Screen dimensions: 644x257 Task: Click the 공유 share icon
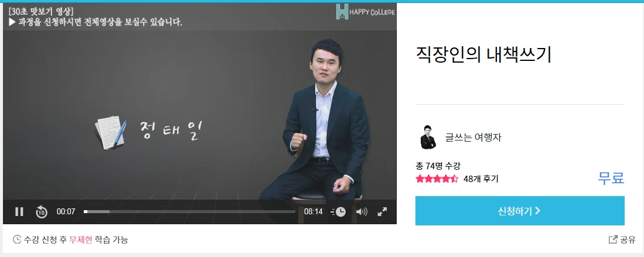tap(612, 239)
